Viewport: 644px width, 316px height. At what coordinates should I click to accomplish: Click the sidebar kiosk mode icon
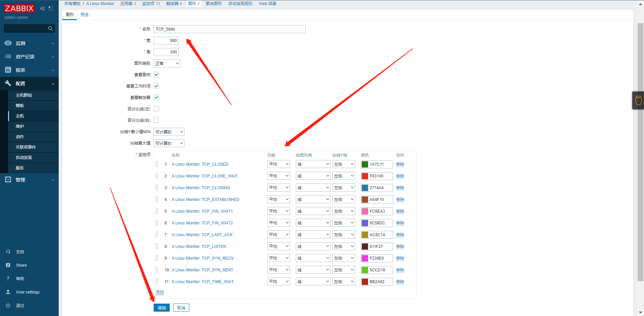pyautogui.click(x=51, y=8)
